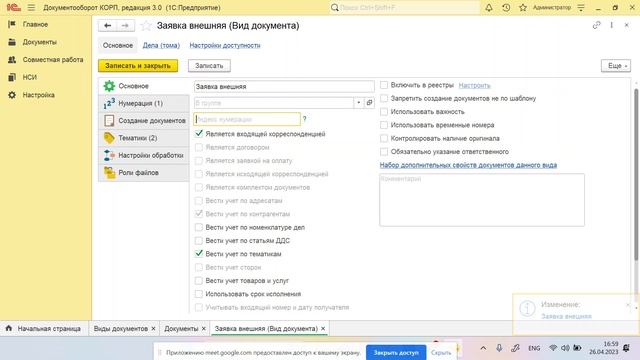
Task: Click the Записать button
Action: coord(209,65)
